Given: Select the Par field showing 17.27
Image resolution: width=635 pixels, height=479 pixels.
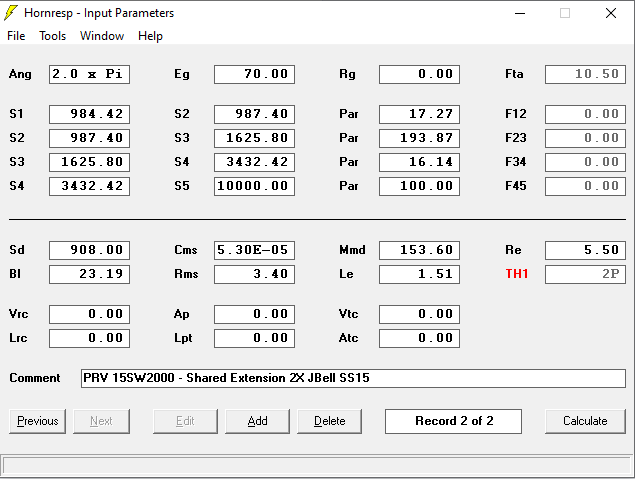Looking at the screenshot, I should click(420, 114).
